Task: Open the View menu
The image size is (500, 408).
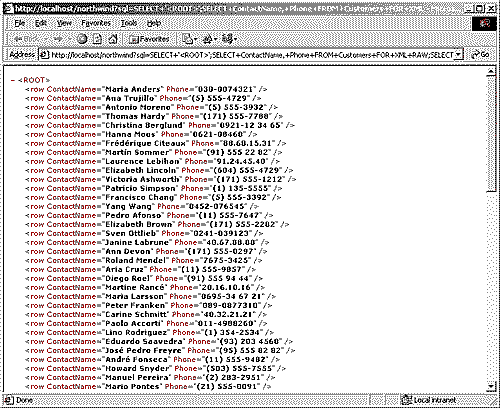Action: click(x=64, y=23)
